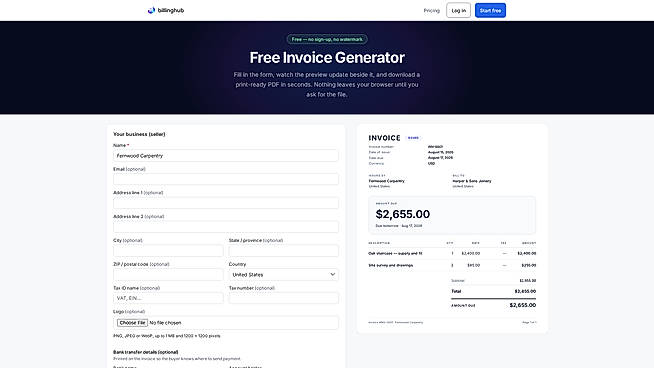The height and width of the screenshot is (368, 654).
Task: Click the $2,655.00 amount due in preview
Action: (402, 214)
